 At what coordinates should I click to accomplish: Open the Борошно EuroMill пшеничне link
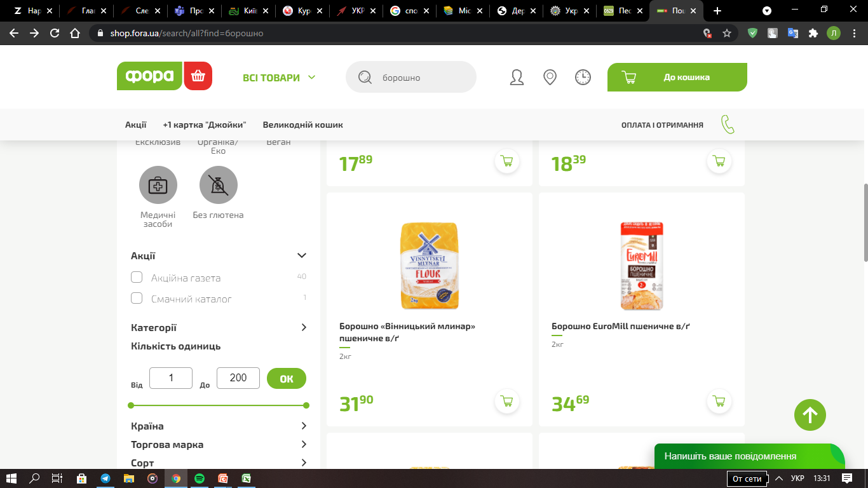621,326
